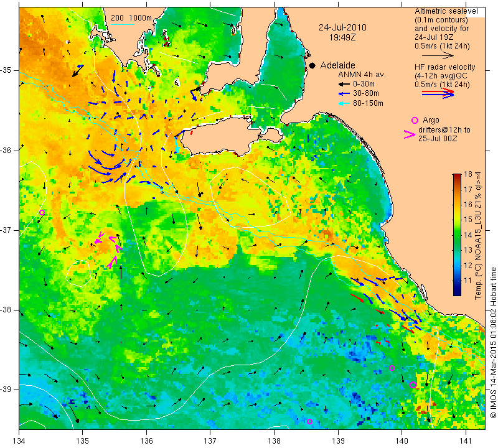Click the Argo legend label
Viewport: 498px width, 448px height.
point(431,120)
